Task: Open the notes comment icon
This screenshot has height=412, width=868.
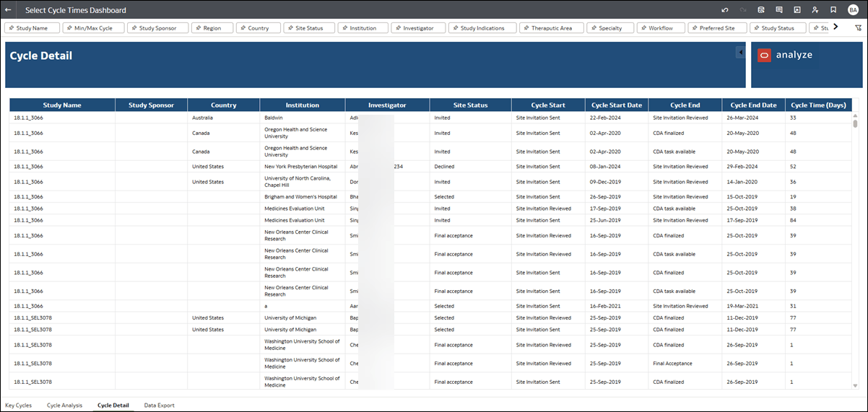Action: pos(779,10)
